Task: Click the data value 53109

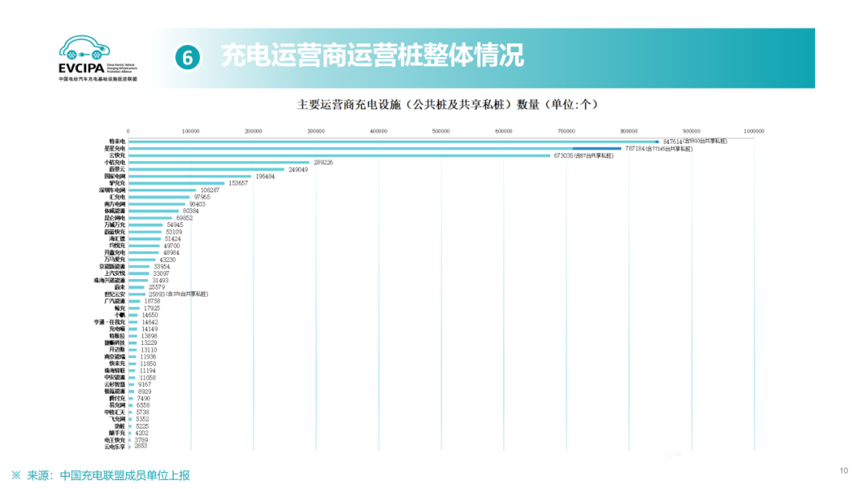Action: click(x=174, y=232)
